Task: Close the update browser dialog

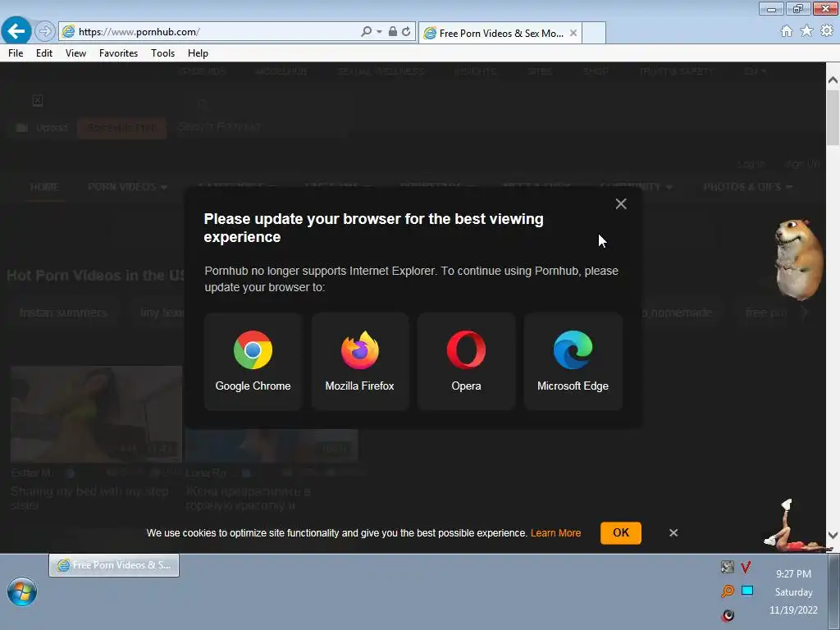Action: coord(621,203)
